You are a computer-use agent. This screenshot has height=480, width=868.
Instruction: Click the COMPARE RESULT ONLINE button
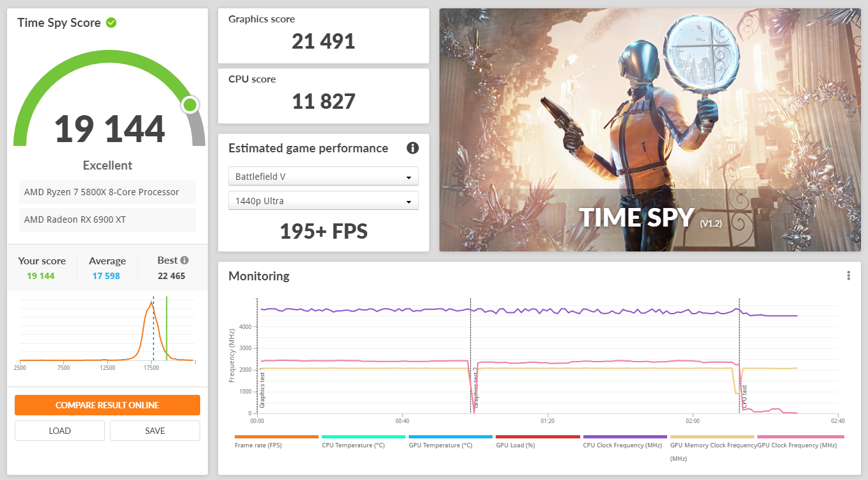tap(107, 405)
